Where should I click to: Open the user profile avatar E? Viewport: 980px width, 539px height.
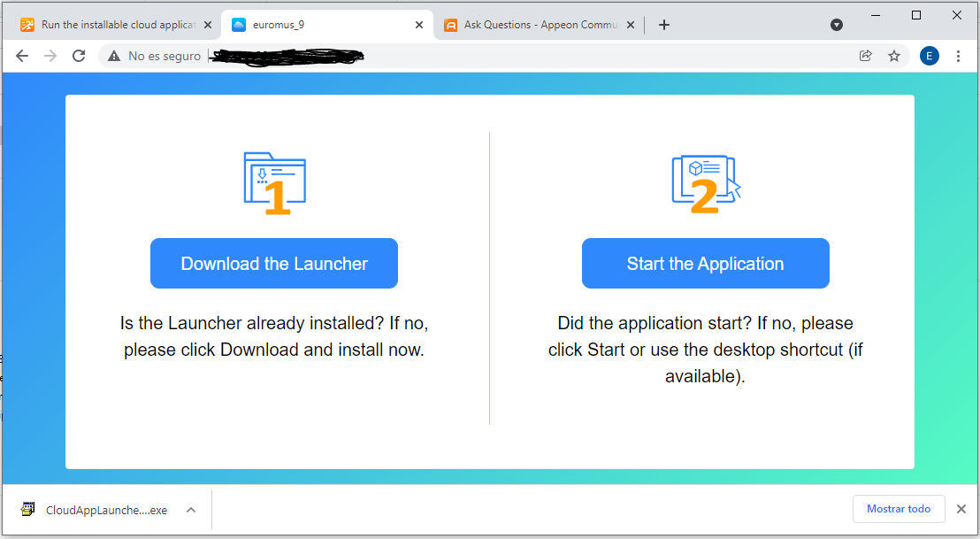tap(929, 56)
